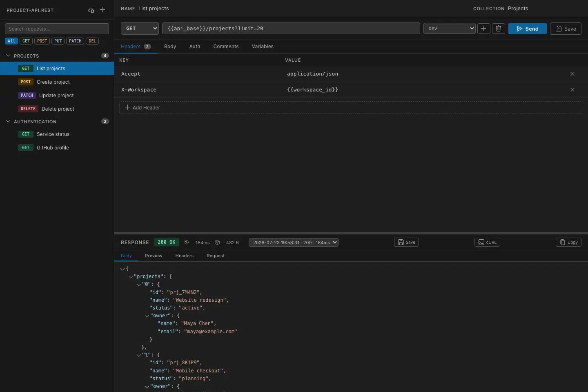Open the Comments tab
Screen dimensions: 588x392
[226, 47]
